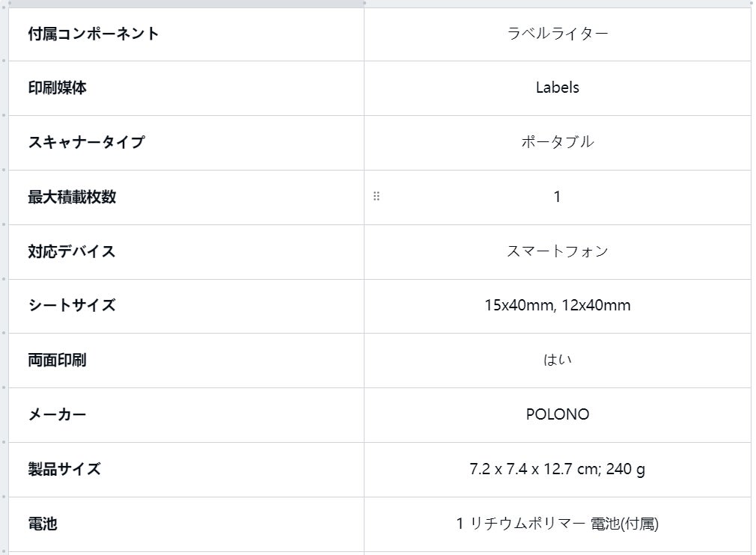The image size is (756, 555).
Task: Click the 7.2 x 7.4 x 12.7 cm cell
Action: [x=558, y=469]
